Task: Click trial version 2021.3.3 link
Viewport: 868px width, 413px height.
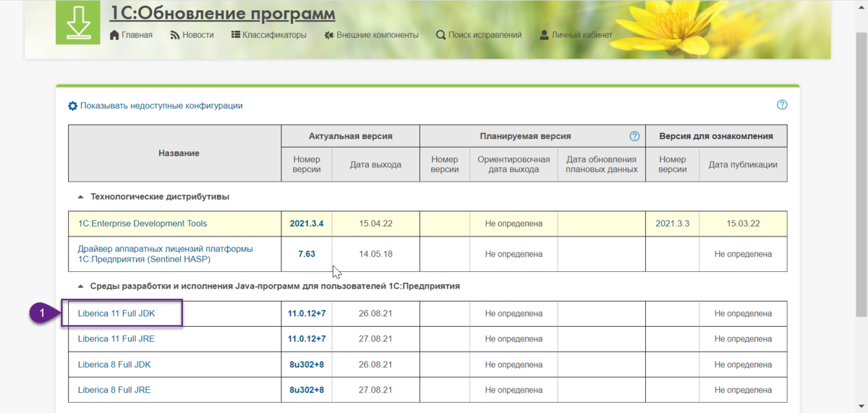Action: pyautogui.click(x=673, y=223)
